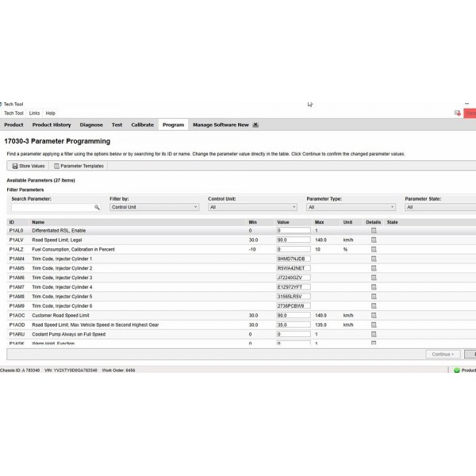Click the Work Order 6456 status text
This screenshot has height=476, width=476.
click(x=118, y=370)
